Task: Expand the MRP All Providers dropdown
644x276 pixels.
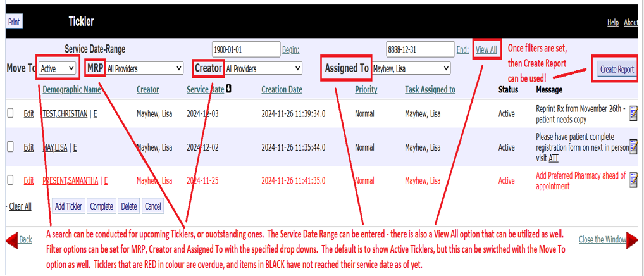Action: coord(144,68)
